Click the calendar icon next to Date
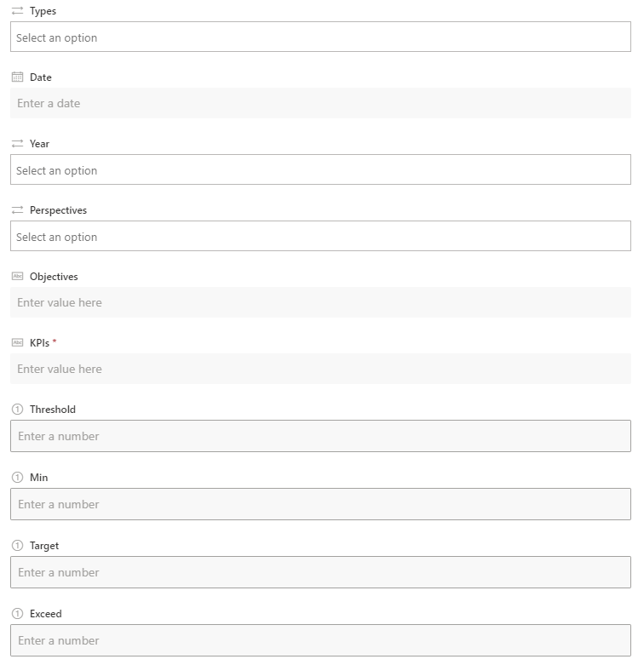Screen dimensions: 644x665 [x=17, y=77]
